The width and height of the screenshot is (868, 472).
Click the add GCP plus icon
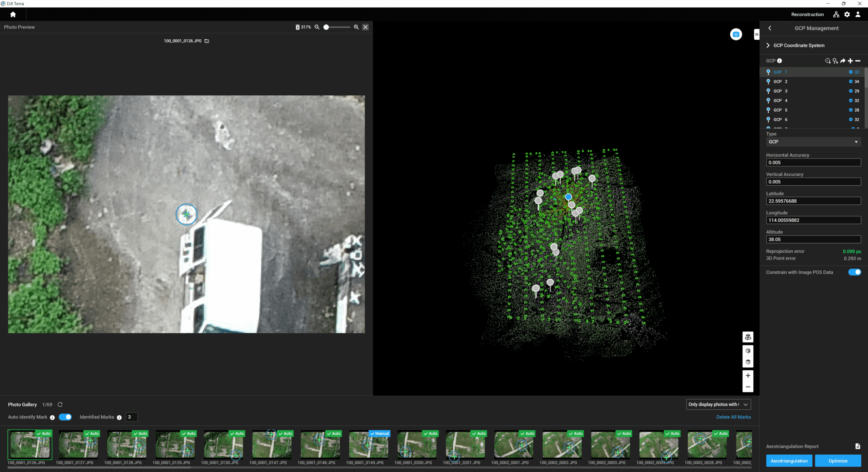tap(850, 61)
